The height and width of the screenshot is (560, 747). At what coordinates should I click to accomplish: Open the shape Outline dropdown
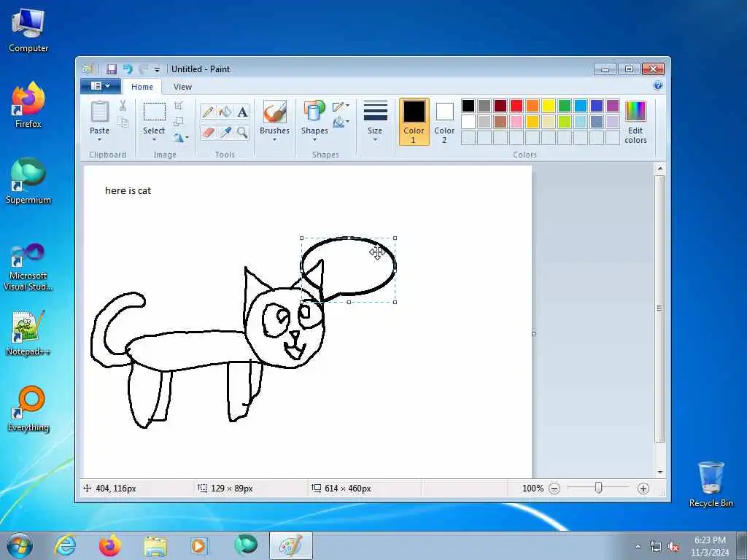341,106
